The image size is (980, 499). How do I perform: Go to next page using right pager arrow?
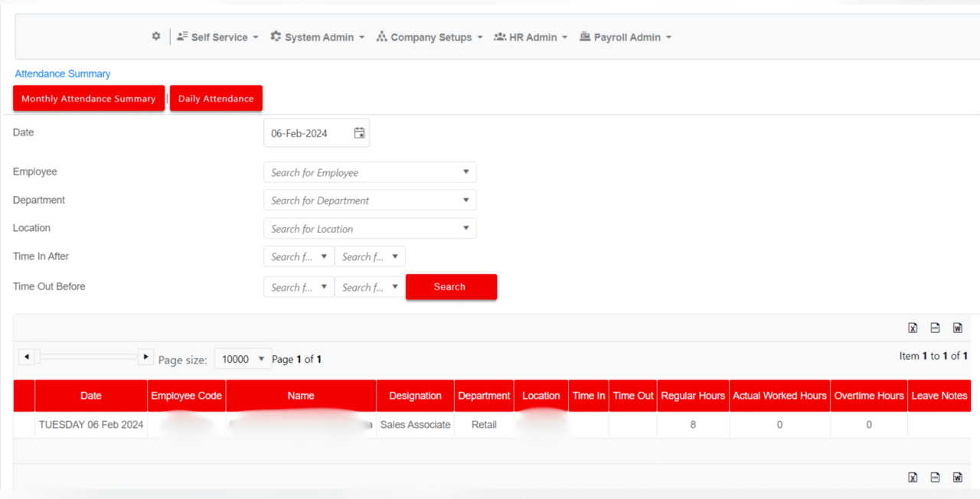coord(145,357)
